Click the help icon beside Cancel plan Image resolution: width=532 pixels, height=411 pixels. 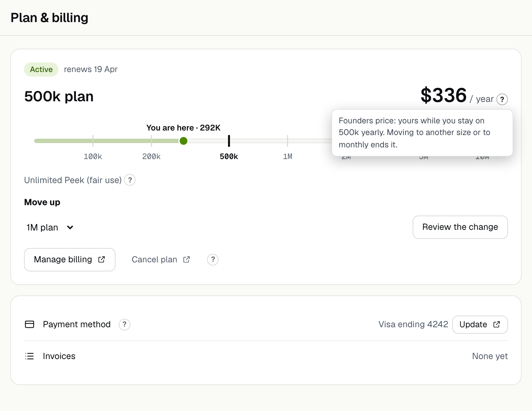pos(213,259)
